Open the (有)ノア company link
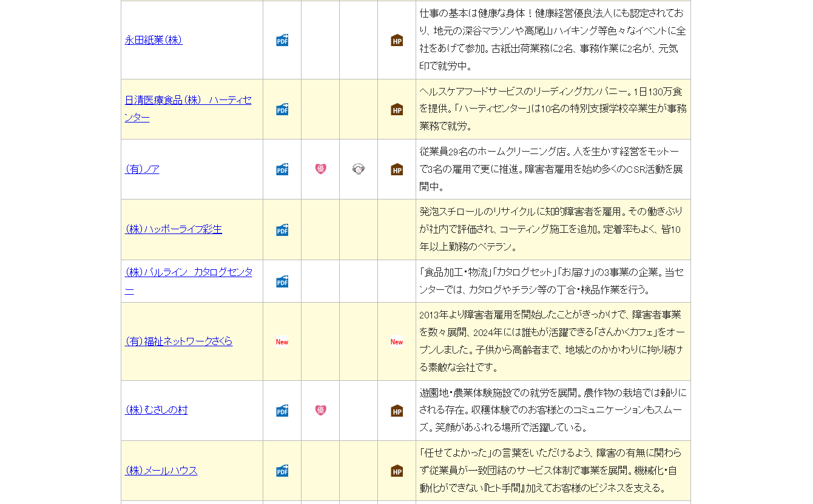The width and height of the screenshot is (813, 504). pyautogui.click(x=142, y=169)
